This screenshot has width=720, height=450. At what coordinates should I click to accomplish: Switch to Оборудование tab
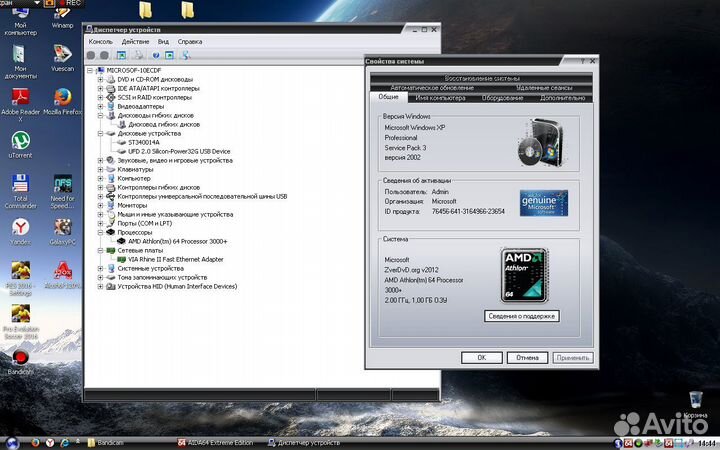pos(502,98)
